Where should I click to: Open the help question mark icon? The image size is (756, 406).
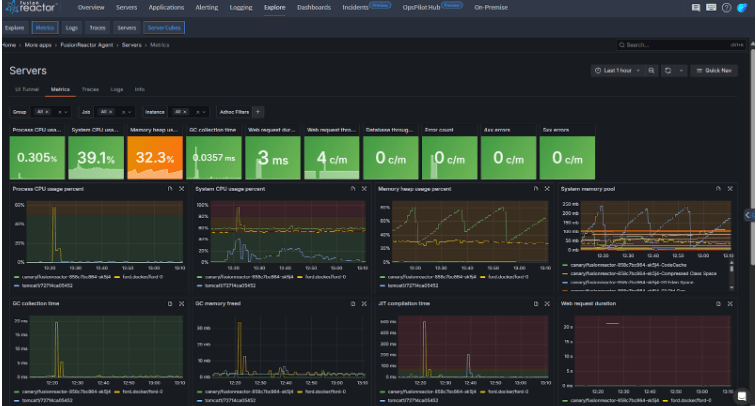(x=725, y=7)
